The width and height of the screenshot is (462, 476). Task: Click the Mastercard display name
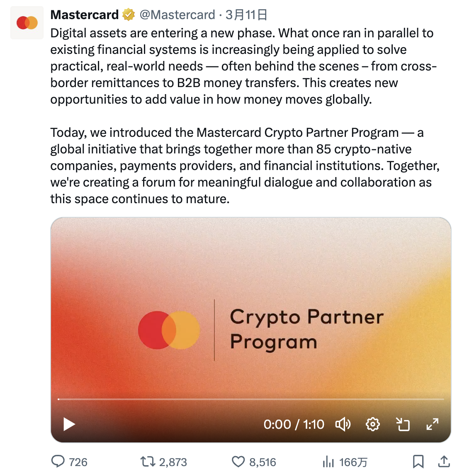click(83, 15)
